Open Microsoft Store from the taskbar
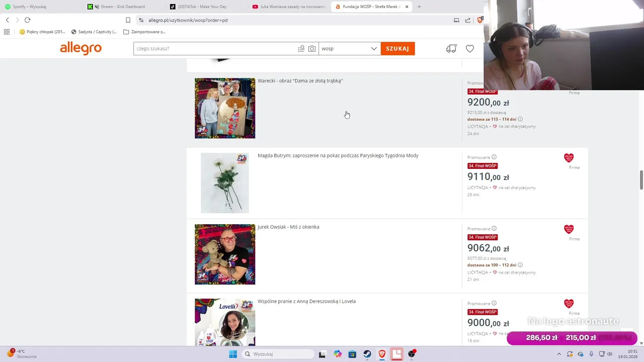 (x=352, y=354)
